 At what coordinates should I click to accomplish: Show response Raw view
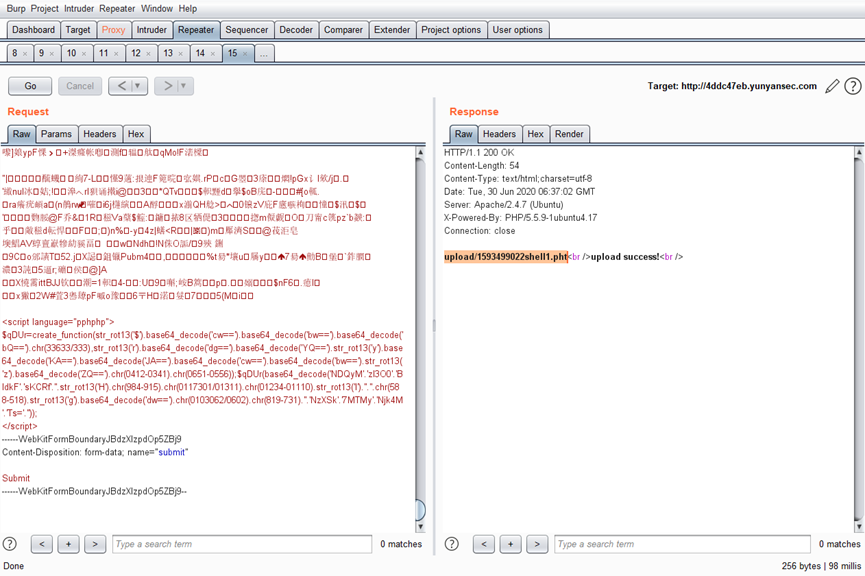pyautogui.click(x=463, y=134)
